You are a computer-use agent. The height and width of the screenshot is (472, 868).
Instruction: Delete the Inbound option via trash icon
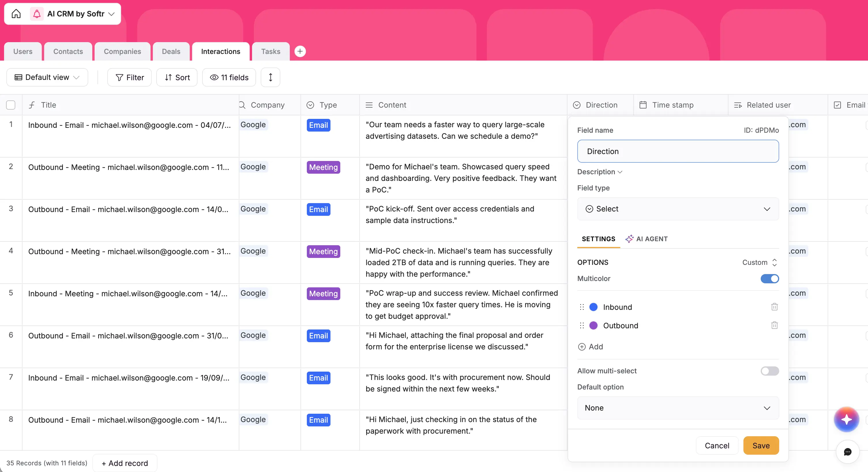[x=774, y=307]
